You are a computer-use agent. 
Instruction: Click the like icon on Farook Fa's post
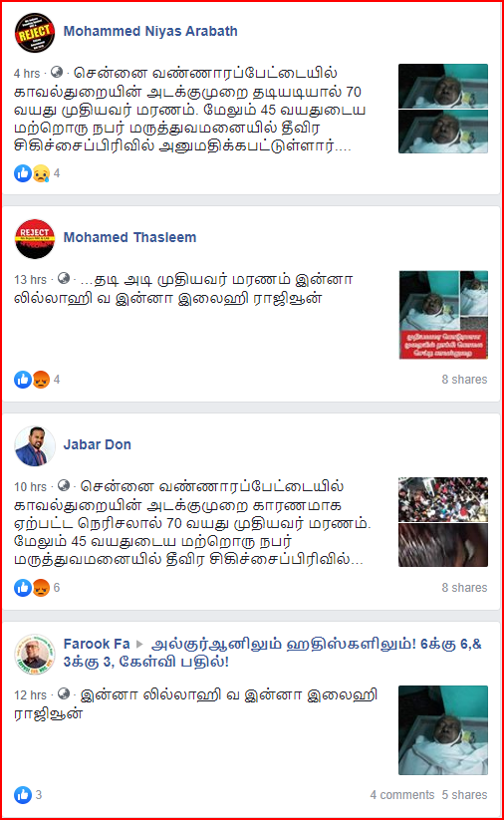click(23, 795)
